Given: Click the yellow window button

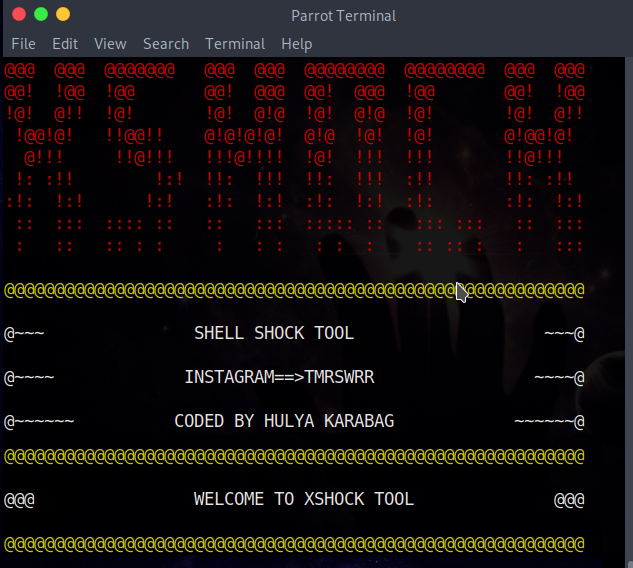Looking at the screenshot, I should tap(63, 15).
